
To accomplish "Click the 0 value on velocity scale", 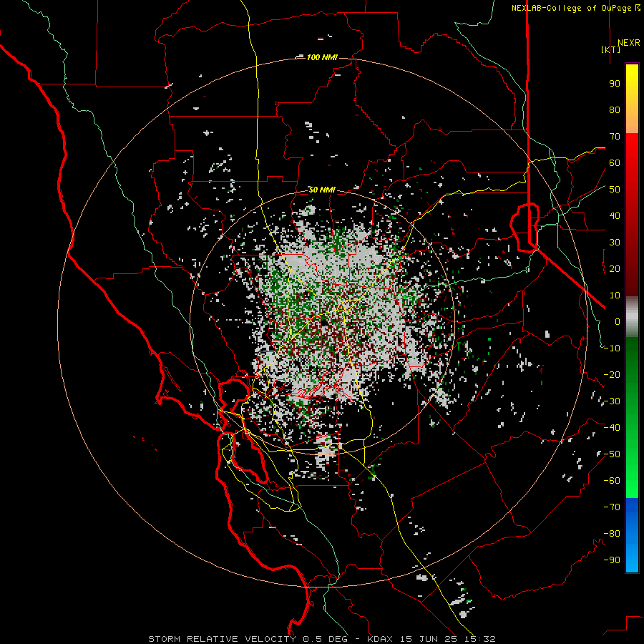I will click(618, 322).
